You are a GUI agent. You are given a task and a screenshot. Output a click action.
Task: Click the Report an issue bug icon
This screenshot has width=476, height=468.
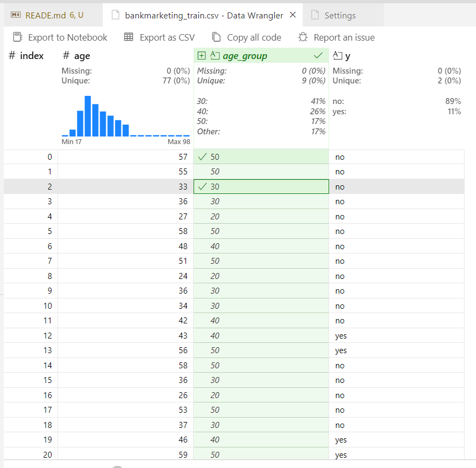303,37
